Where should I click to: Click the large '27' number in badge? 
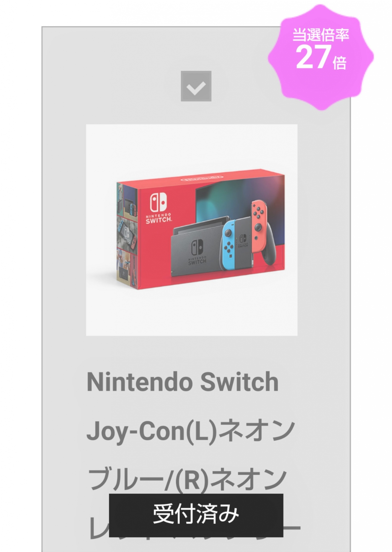pos(313,57)
